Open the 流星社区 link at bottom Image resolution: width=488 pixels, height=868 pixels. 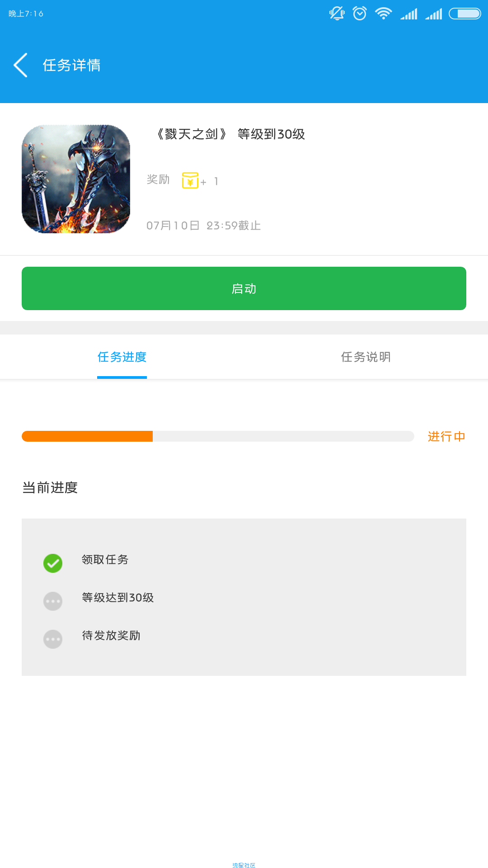[x=244, y=865]
